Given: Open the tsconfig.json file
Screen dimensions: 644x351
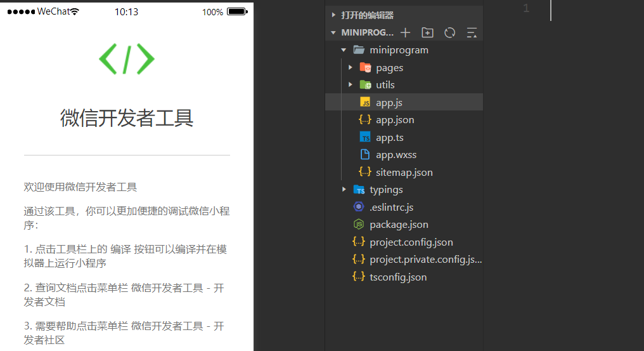Looking at the screenshot, I should (398, 277).
